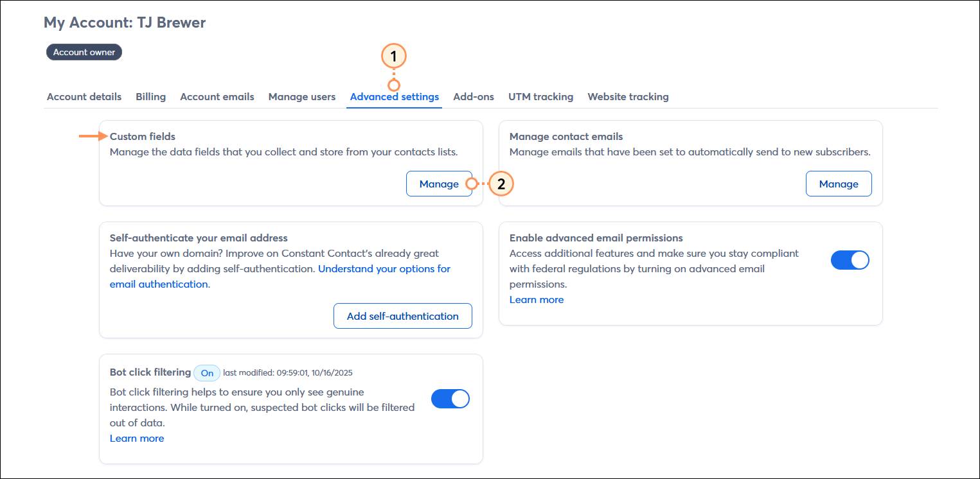Click Manage for contact emails

click(x=839, y=184)
